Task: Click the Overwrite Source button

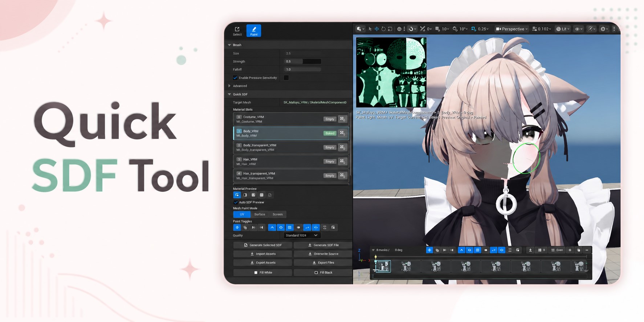Action: (323, 254)
